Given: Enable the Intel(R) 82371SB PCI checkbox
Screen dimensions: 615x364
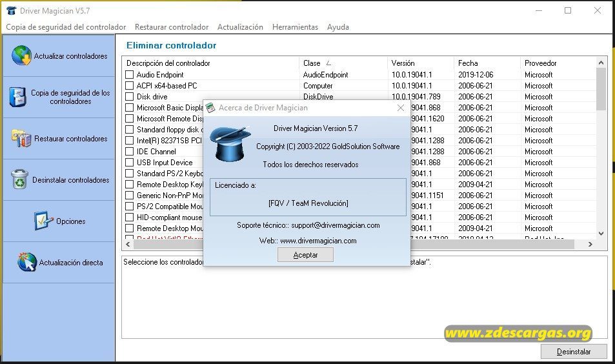Looking at the screenshot, I should 130,141.
